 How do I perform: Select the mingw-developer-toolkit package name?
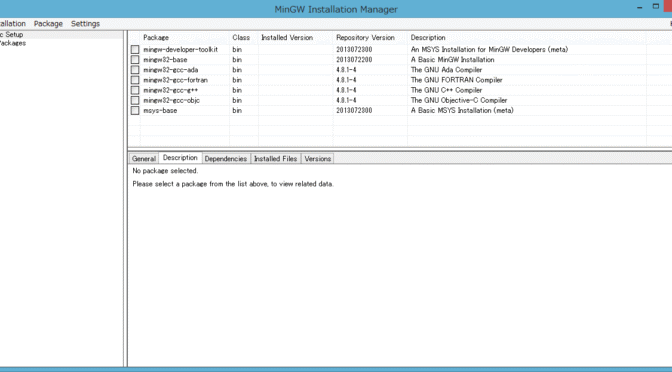point(180,50)
